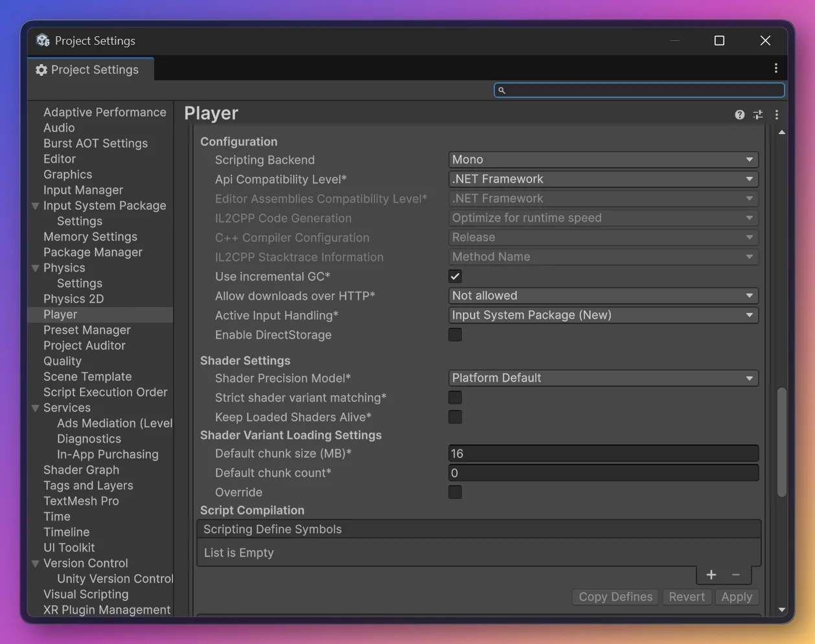Open Allow downloads over HTTP dropdown
Screen dimensions: 815x644
coord(603,295)
